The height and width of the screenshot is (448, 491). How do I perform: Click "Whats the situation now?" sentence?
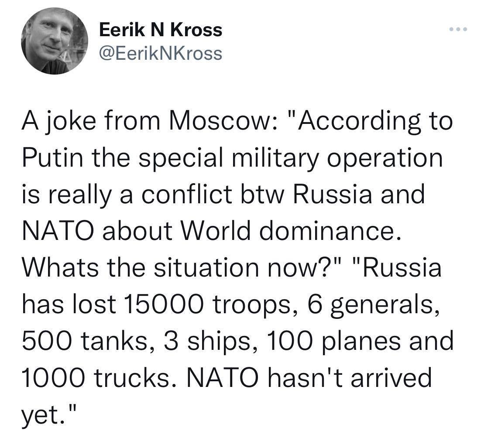[x=180, y=267]
